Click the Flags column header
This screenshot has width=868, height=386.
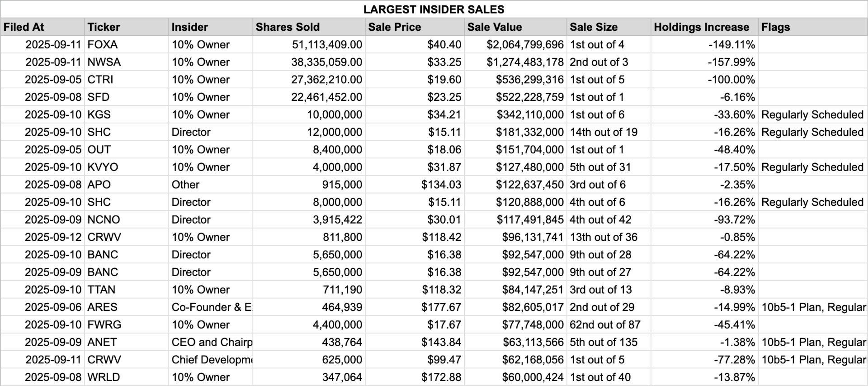tap(813, 27)
